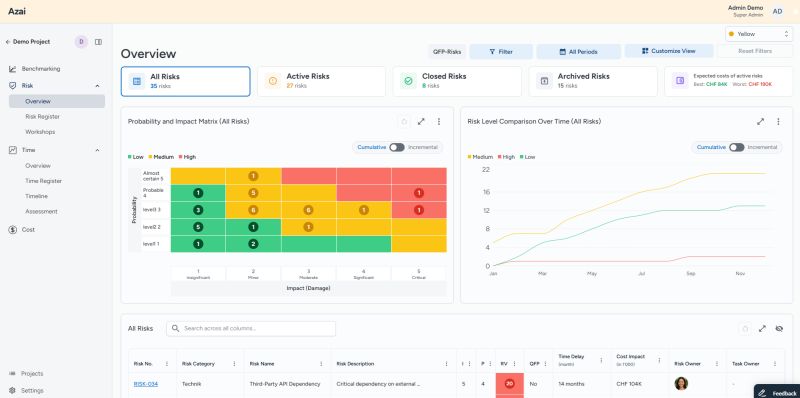This screenshot has height=398, width=800.
Task: Collapse the Time section chevron
Action: pyautogui.click(x=97, y=150)
